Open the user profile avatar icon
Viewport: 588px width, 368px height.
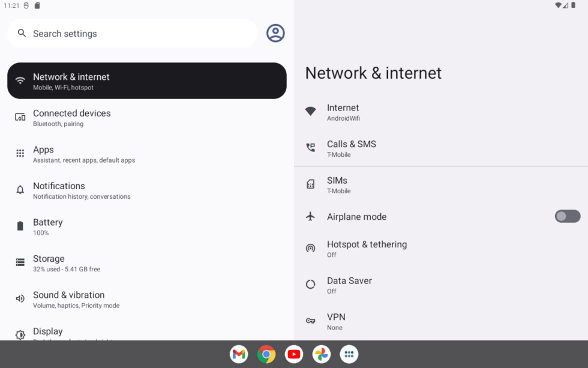(275, 33)
